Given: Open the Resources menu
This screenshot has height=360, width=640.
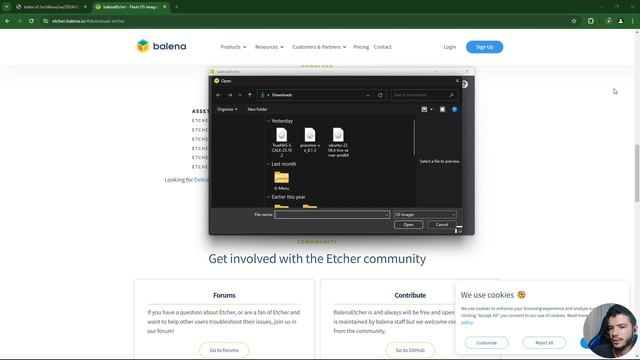Looking at the screenshot, I should (x=269, y=47).
